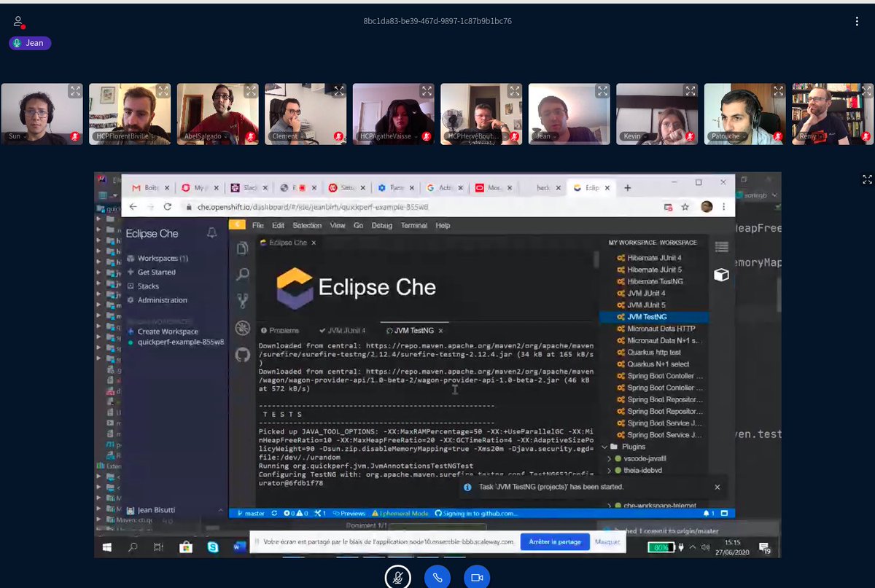The width and height of the screenshot is (875, 588).
Task: Switch to the JVM JUnit 4 tab
Action: coord(341,330)
